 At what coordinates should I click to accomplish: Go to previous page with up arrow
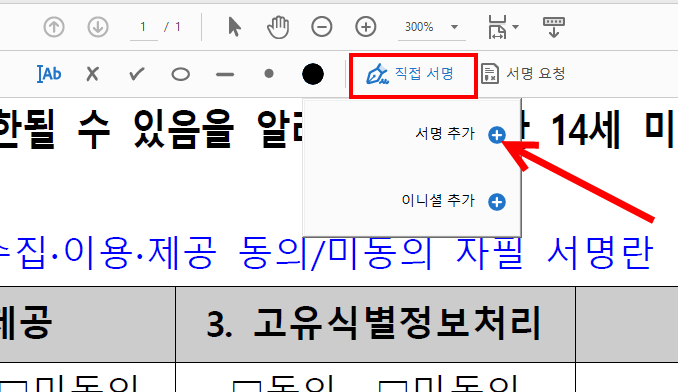[x=54, y=27]
